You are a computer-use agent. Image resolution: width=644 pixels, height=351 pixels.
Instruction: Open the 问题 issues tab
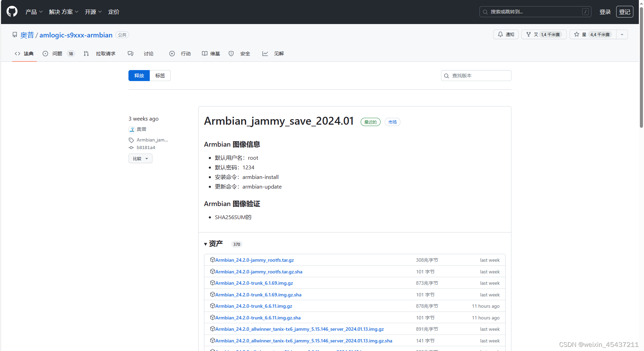(x=58, y=54)
